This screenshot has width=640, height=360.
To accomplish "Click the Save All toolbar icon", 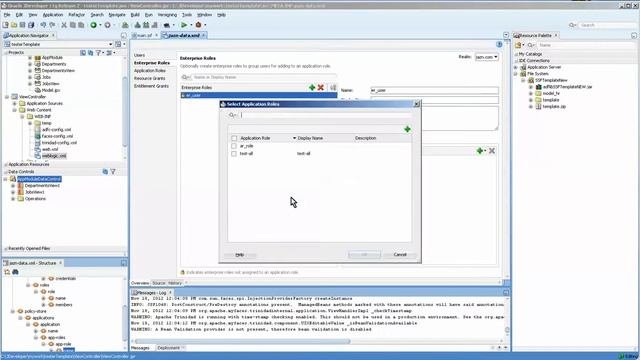I will [31, 25].
